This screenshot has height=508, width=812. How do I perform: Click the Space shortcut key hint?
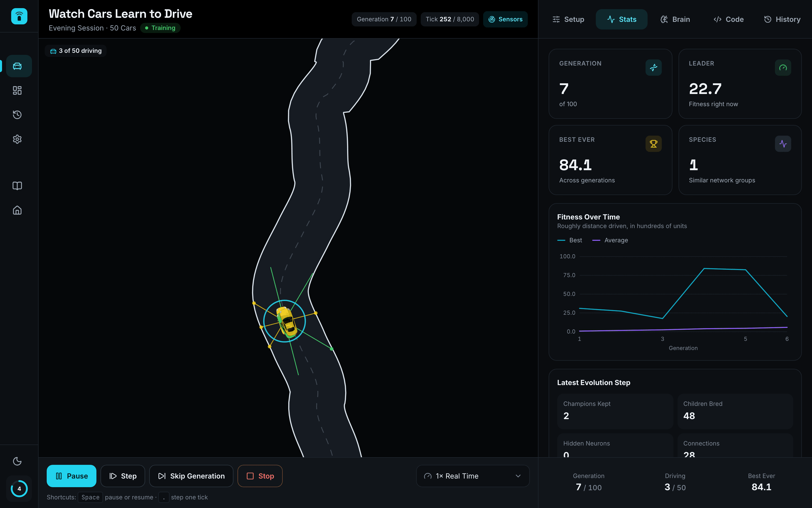click(x=90, y=497)
